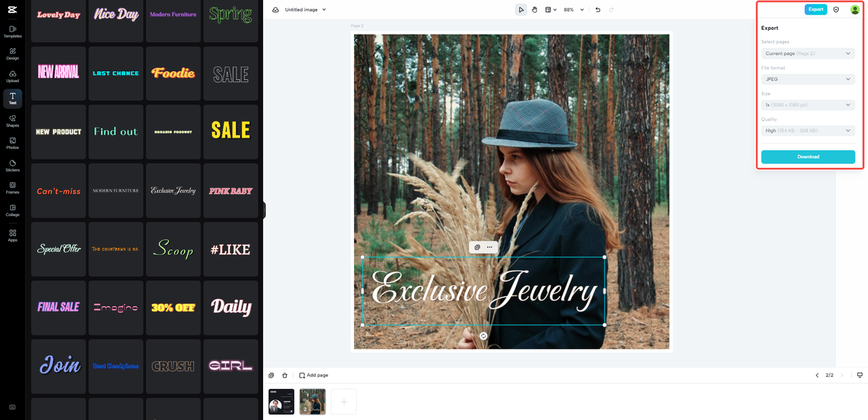868x420 pixels.
Task: Open the Photos sidebar panel
Action: click(x=12, y=144)
